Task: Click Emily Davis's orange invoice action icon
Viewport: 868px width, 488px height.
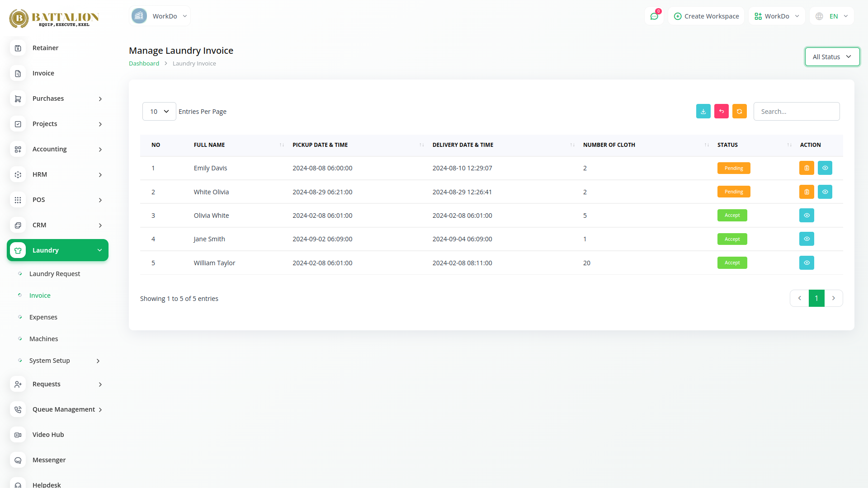Action: pyautogui.click(x=807, y=168)
